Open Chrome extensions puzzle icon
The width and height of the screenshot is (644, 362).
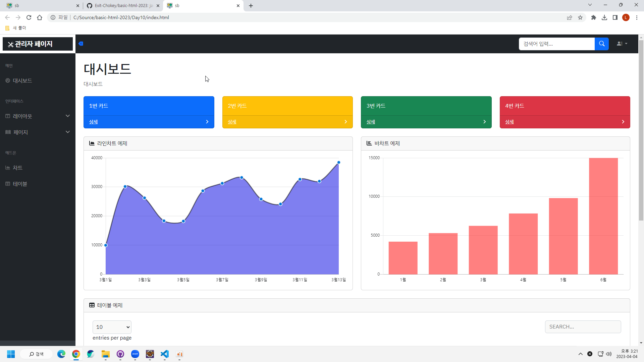(594, 17)
